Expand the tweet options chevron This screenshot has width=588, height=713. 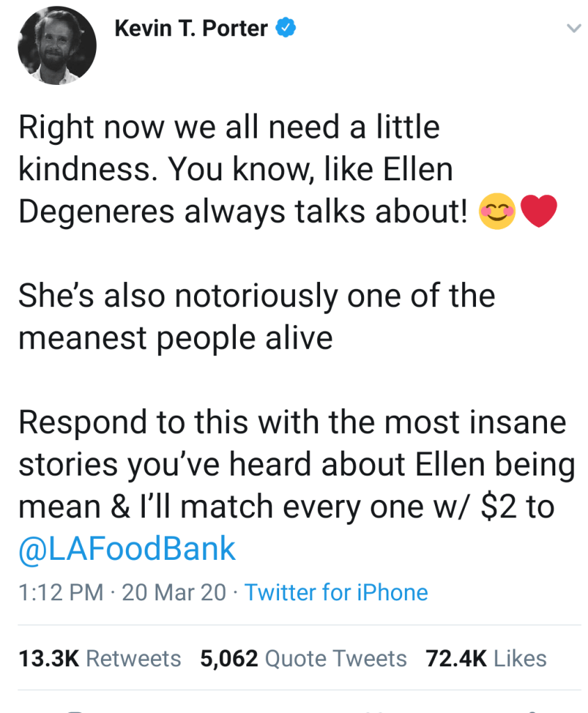click(x=573, y=29)
